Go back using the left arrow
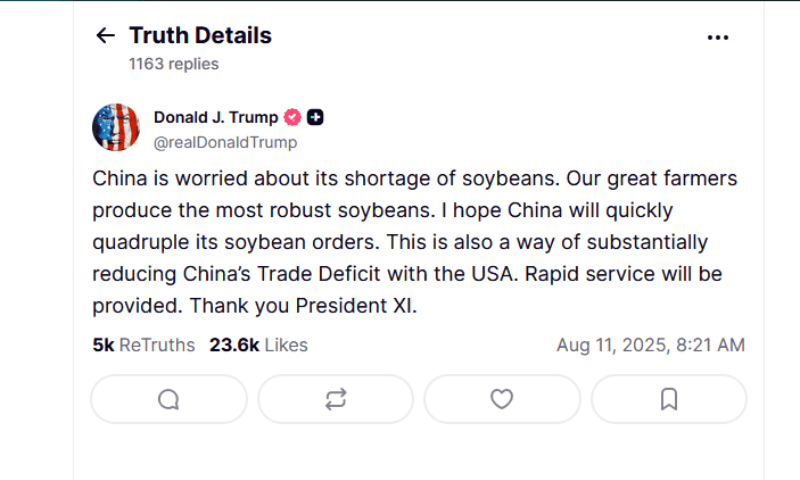This screenshot has height=480, width=800. pyautogui.click(x=106, y=35)
